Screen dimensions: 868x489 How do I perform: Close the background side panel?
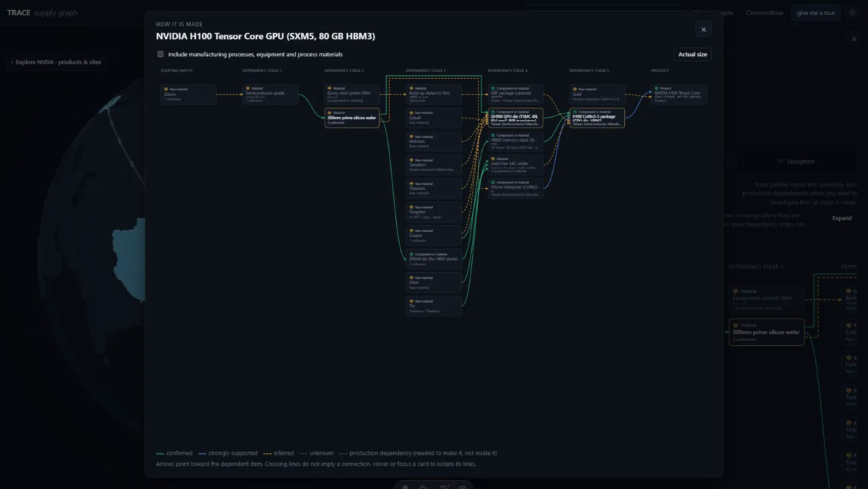854,39
